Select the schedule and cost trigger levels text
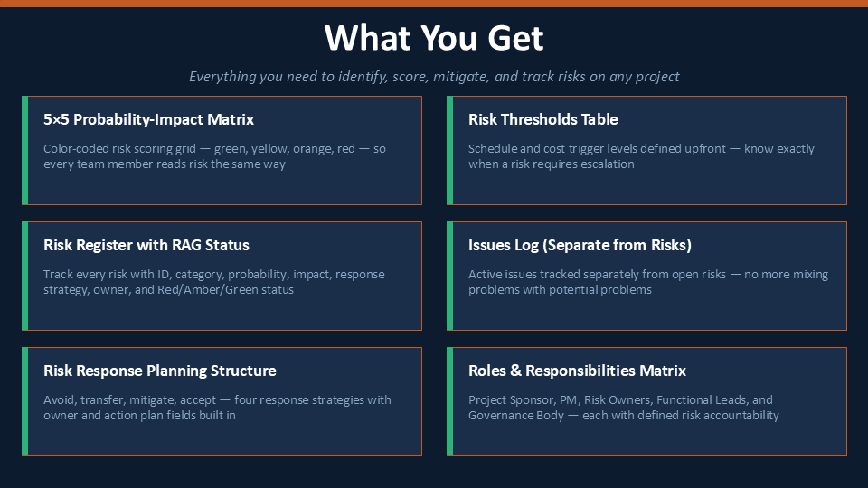Viewport: 868px width, 488px height. point(641,156)
